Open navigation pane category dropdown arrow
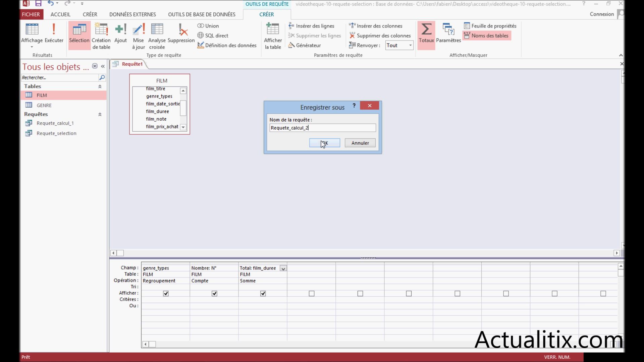Viewport: 644px width, 362px height. click(x=95, y=66)
